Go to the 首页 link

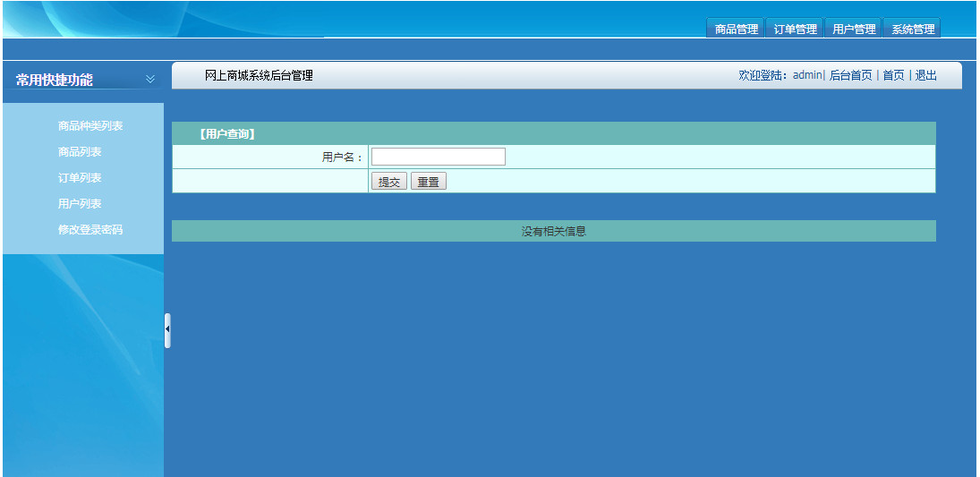(x=893, y=76)
